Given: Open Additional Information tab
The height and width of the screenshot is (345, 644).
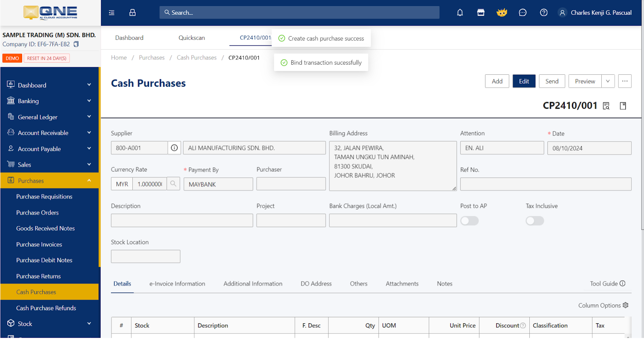Looking at the screenshot, I should 253,283.
